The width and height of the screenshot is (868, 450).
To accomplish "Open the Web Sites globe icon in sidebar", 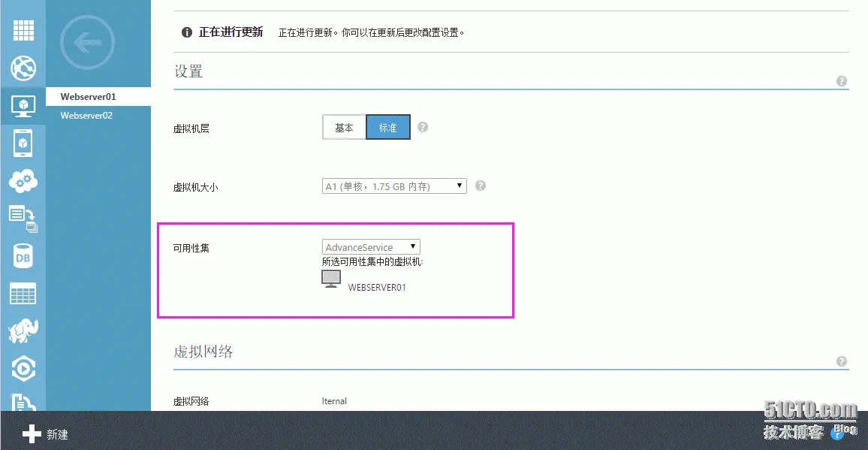I will click(x=23, y=68).
